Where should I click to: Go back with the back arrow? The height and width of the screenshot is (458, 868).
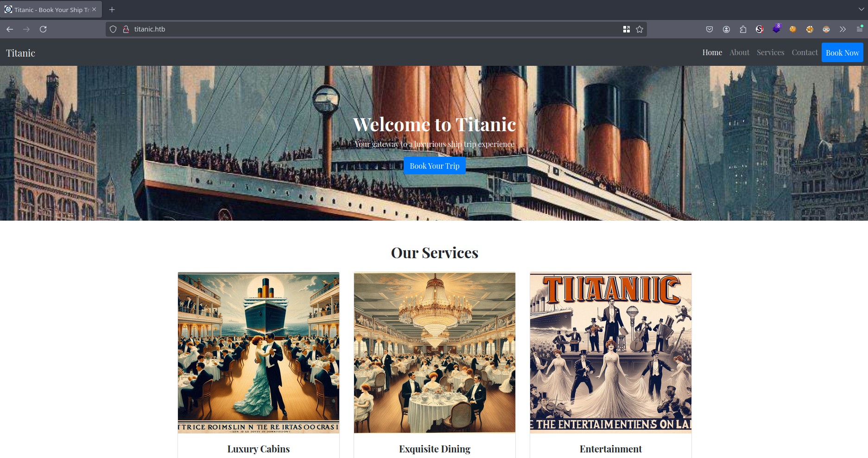coord(10,29)
